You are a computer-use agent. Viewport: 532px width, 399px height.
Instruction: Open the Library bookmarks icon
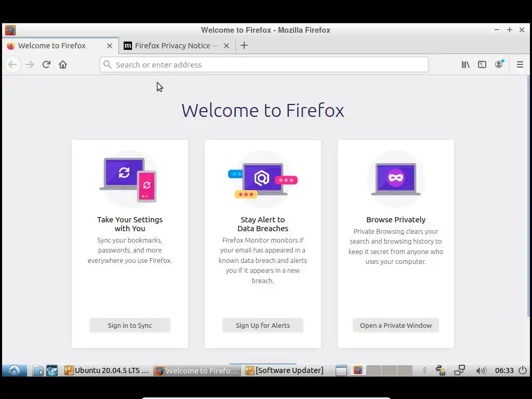click(x=465, y=64)
